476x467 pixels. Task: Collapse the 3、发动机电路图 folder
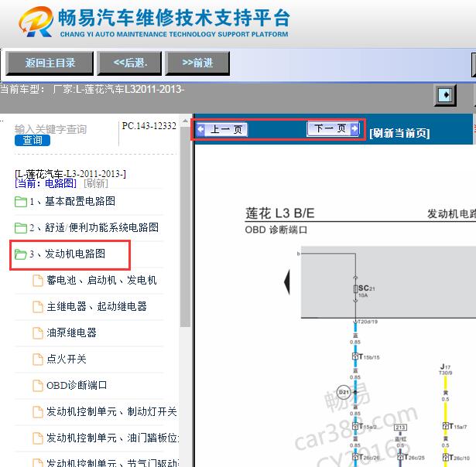[x=67, y=254]
